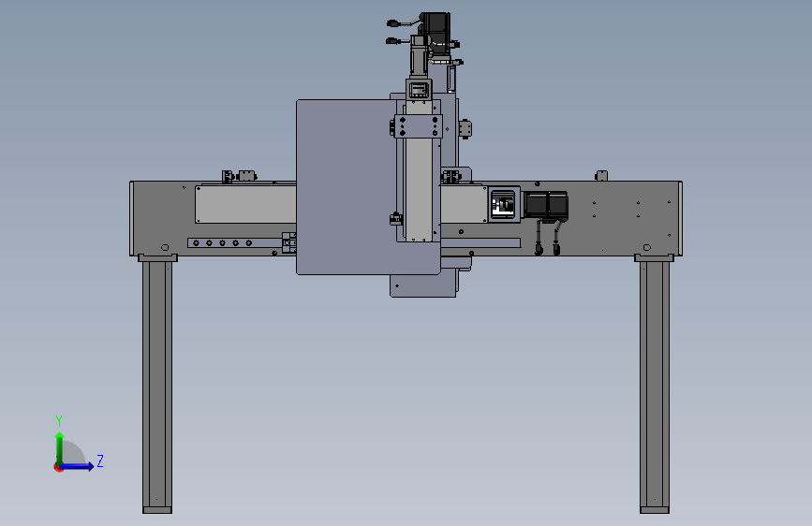Select the coupling housing beside the horizontal motor
812x526 pixels.
504,204
